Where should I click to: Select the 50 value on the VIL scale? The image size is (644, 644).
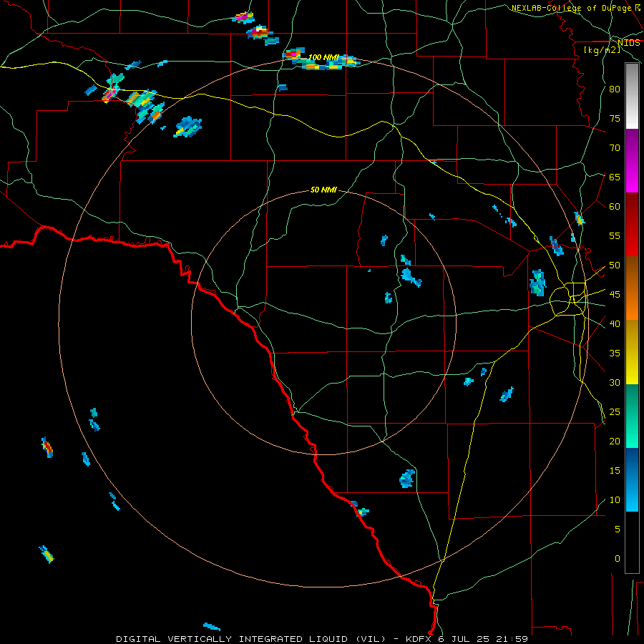pyautogui.click(x=615, y=265)
